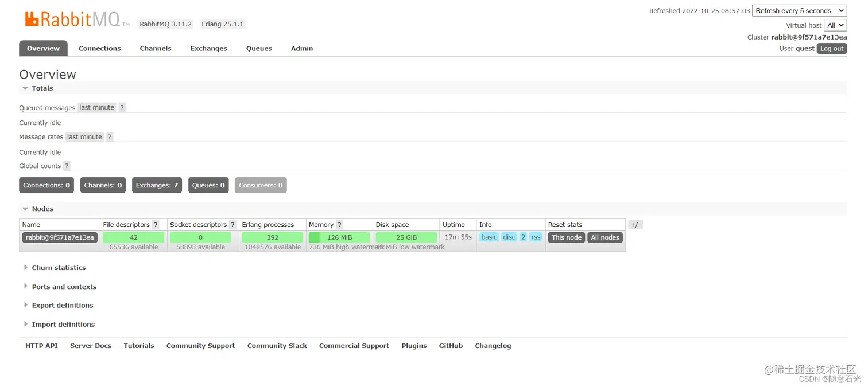Open Community Support link
Screen dimensions: 868x387
(x=201, y=346)
